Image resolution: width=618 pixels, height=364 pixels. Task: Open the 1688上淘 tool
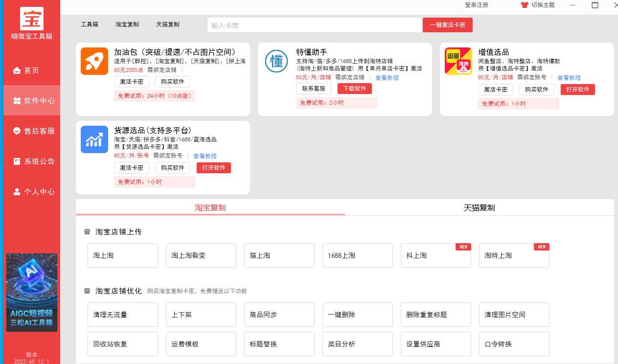pos(358,255)
